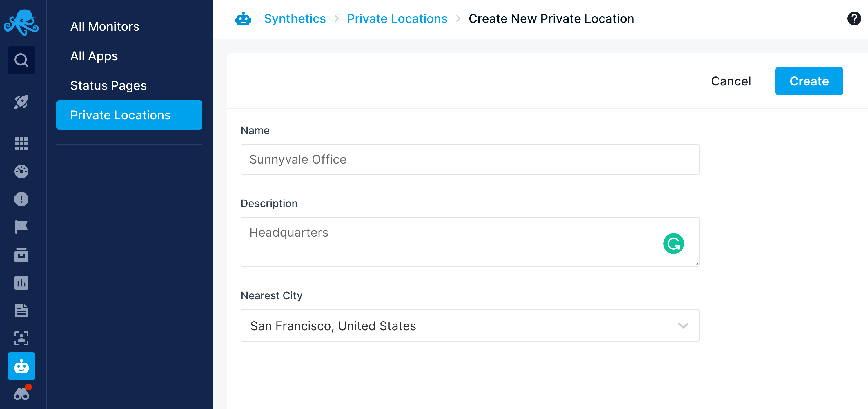The height and width of the screenshot is (409, 868).
Task: Click the Grammarly icon in Description field
Action: tap(673, 243)
